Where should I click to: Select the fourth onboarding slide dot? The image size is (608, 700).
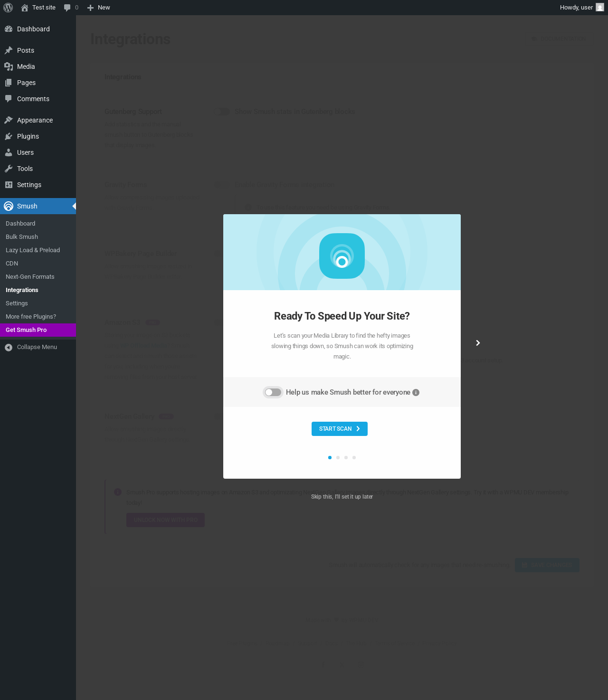[x=354, y=458]
